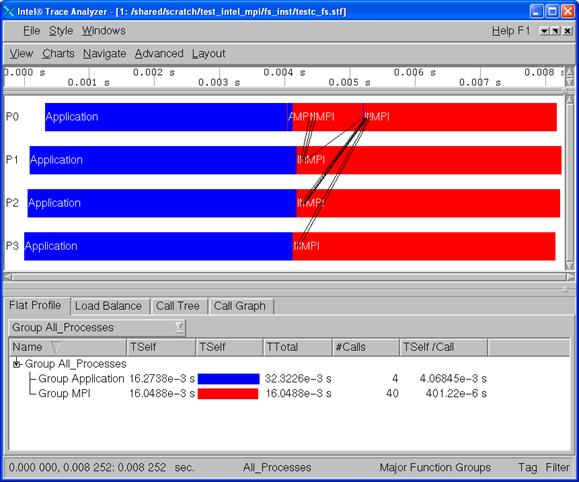
Task: Open Group All_Processes dropdown
Action: 97,328
